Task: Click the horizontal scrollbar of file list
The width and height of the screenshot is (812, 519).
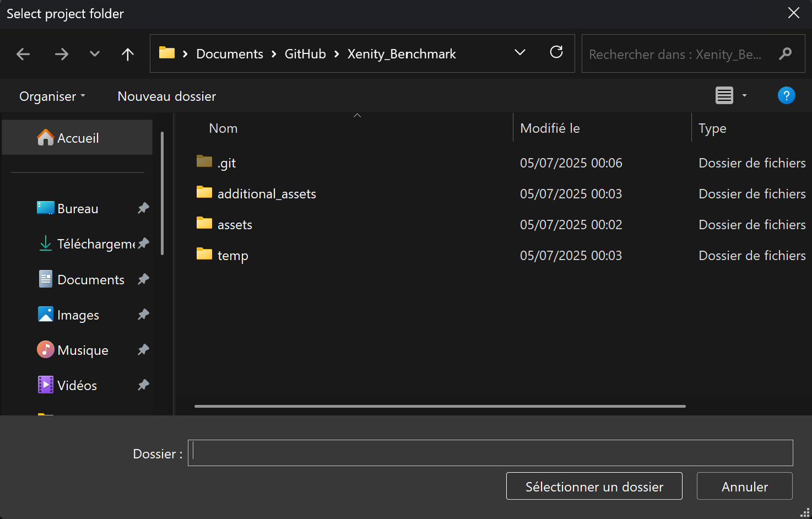Action: tap(440, 406)
